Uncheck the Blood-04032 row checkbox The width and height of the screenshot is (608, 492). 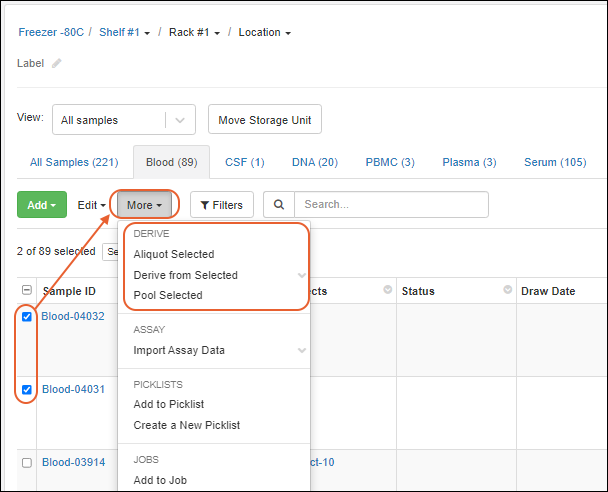tap(27, 317)
